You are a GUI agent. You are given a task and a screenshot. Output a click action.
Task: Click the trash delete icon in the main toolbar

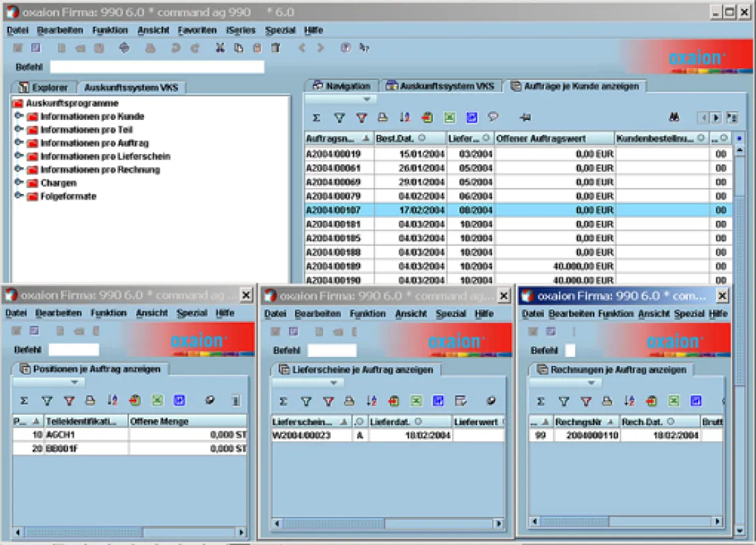pos(276,48)
